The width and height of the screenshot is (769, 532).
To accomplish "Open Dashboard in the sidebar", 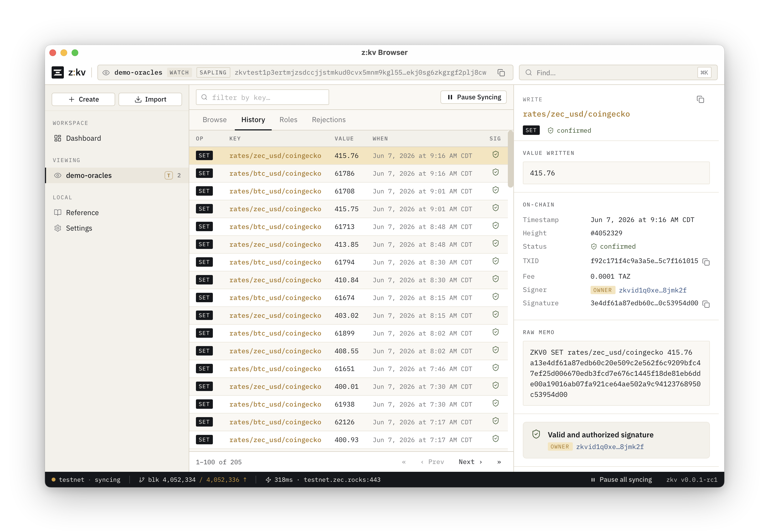I will pyautogui.click(x=117, y=138).
